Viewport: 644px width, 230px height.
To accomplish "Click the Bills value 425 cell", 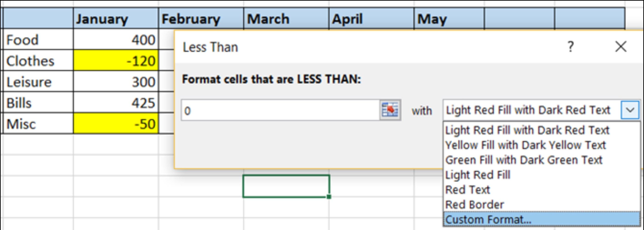I will point(116,103).
